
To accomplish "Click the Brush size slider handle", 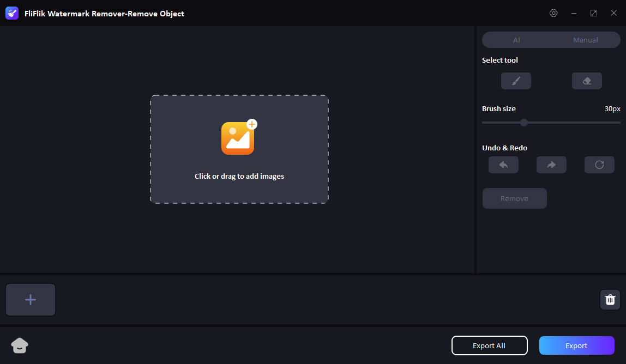I will tap(524, 123).
